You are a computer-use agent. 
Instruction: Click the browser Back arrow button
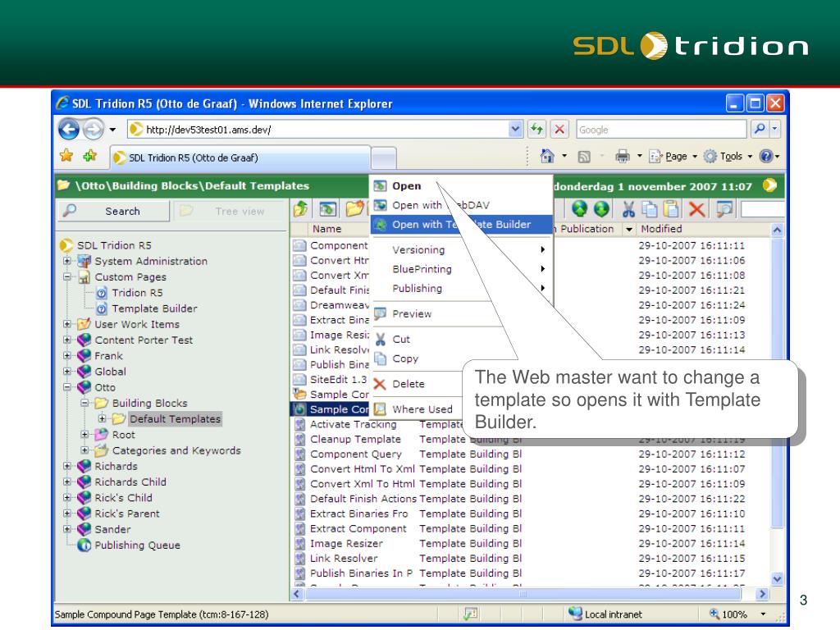click(x=69, y=129)
